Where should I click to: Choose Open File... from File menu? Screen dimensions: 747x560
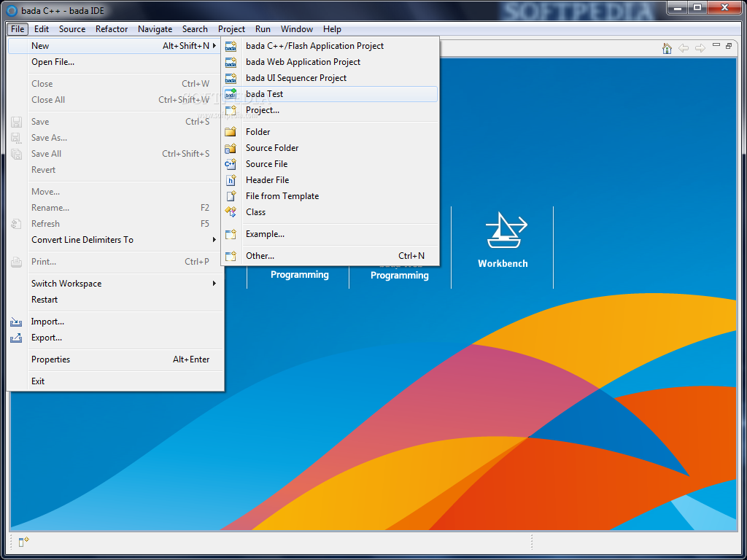tap(116, 62)
